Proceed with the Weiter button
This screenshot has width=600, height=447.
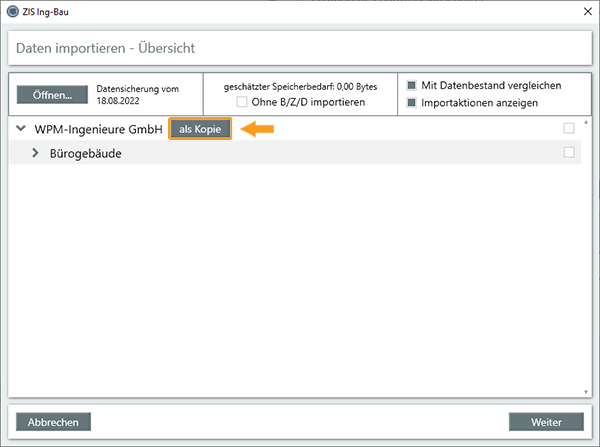(545, 422)
